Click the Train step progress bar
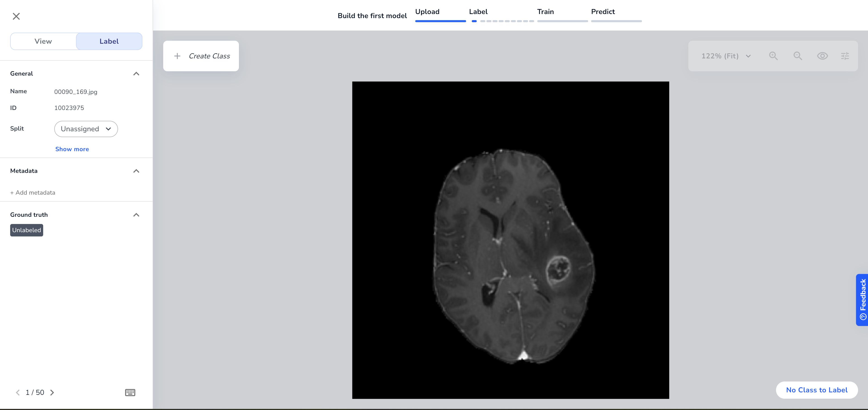This screenshot has height=410, width=868. tap(562, 21)
